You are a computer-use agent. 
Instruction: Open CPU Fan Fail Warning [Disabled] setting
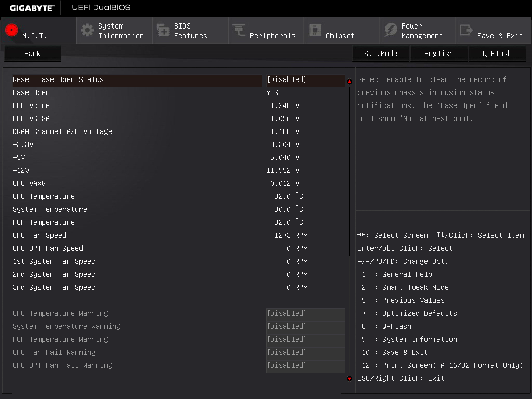[305, 353]
